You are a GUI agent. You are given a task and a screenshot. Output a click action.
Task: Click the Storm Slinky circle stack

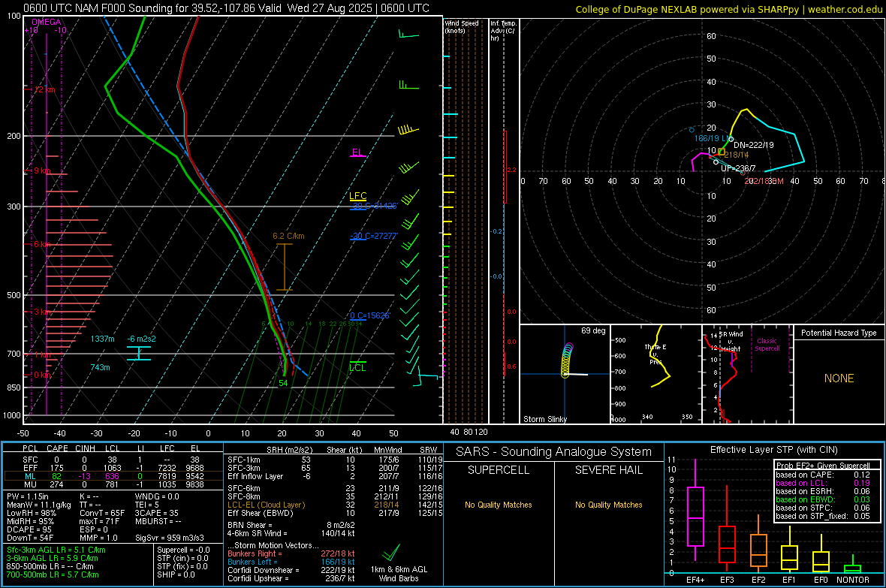click(x=567, y=360)
